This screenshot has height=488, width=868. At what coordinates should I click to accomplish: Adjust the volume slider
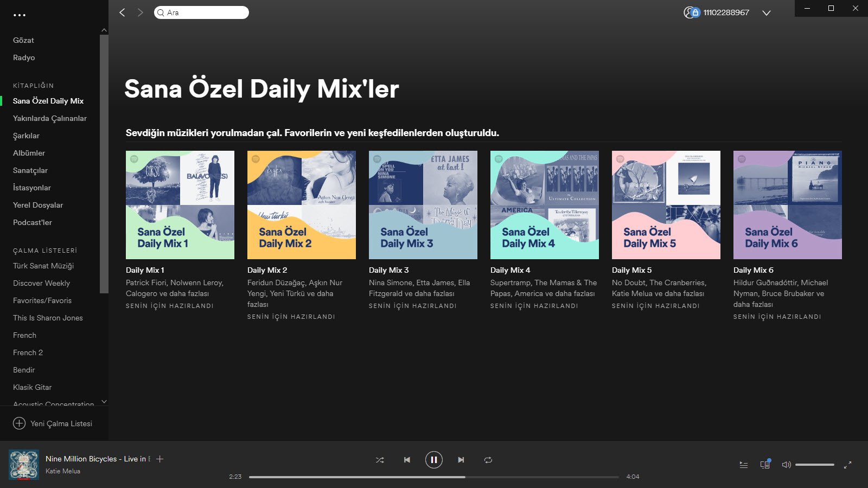[x=815, y=464]
